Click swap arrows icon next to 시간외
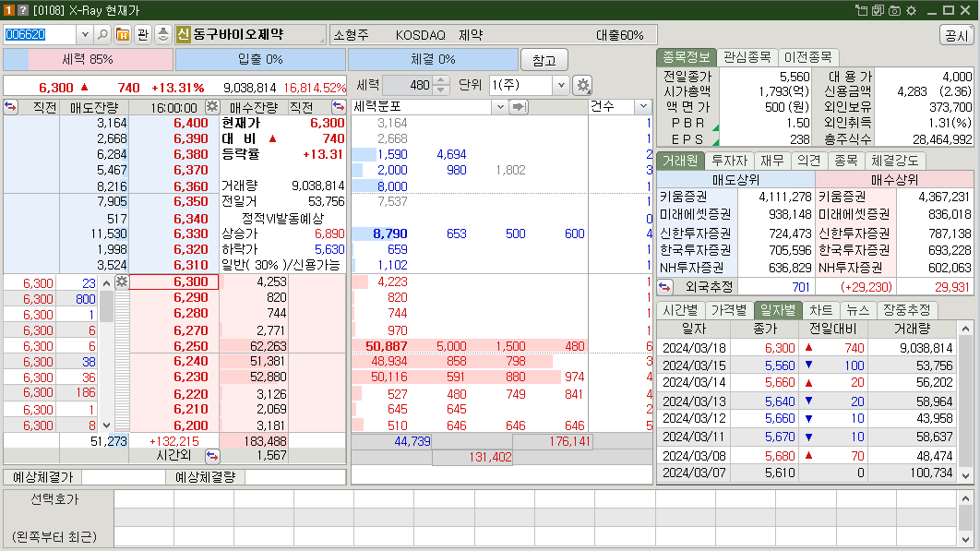 pyautogui.click(x=212, y=456)
